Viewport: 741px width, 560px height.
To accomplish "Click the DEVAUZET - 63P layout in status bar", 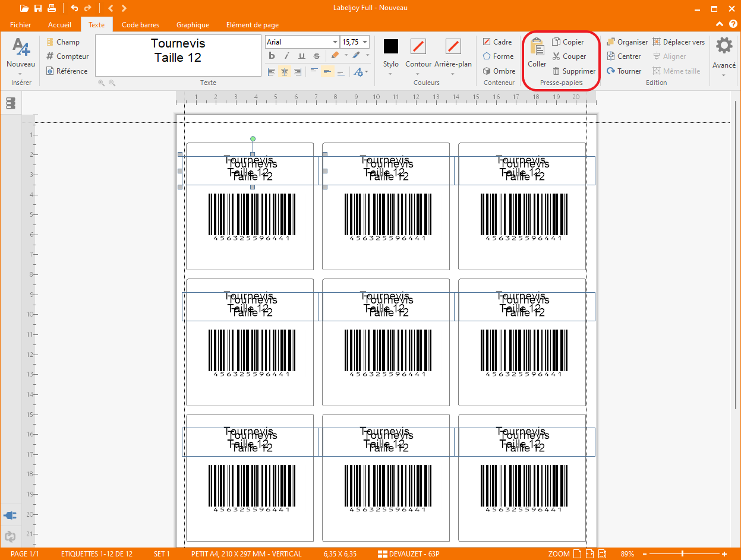I will pyautogui.click(x=409, y=554).
